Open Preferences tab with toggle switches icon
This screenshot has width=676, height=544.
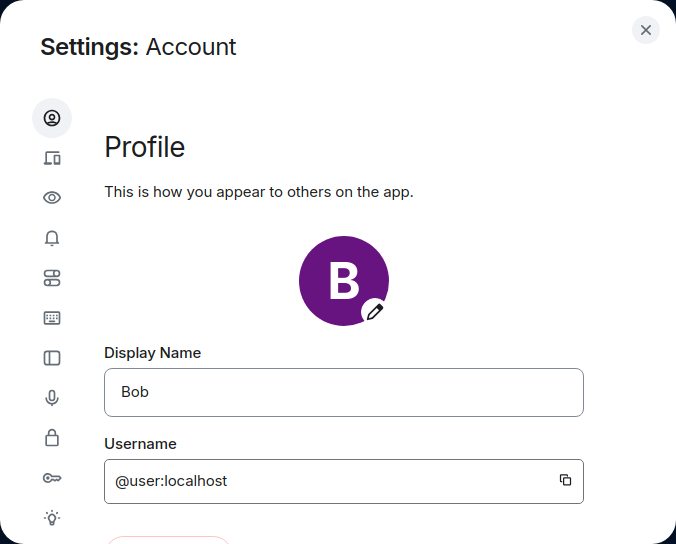pos(52,278)
